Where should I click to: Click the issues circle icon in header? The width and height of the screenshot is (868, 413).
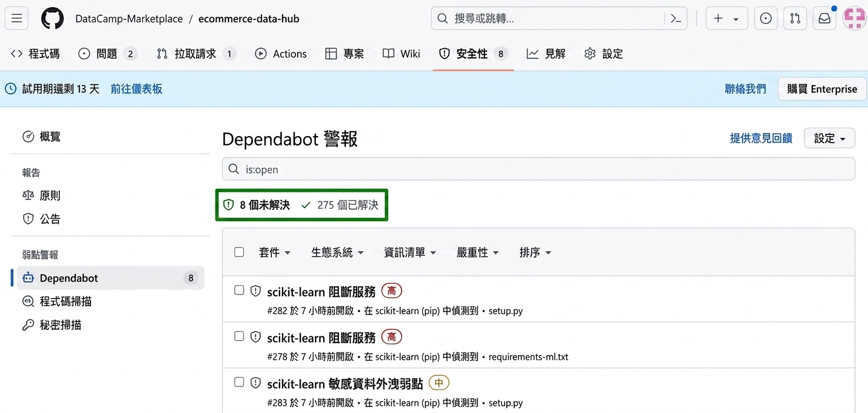tap(766, 19)
